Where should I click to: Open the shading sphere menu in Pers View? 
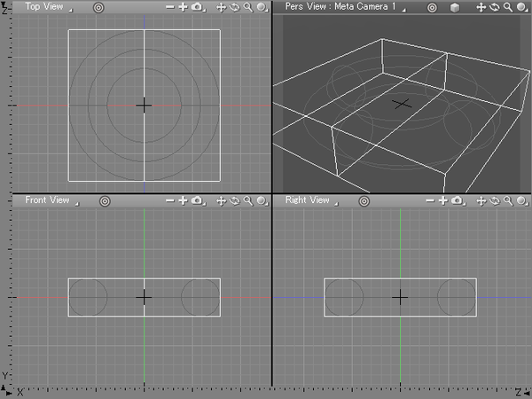click(x=522, y=7)
